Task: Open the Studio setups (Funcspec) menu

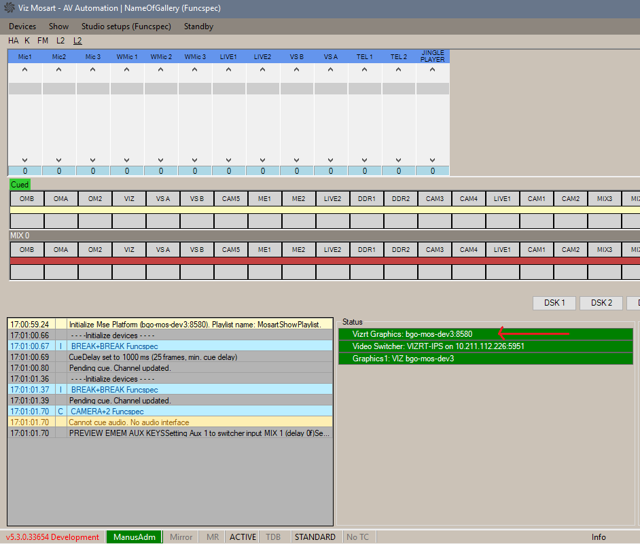Action: pos(126,26)
